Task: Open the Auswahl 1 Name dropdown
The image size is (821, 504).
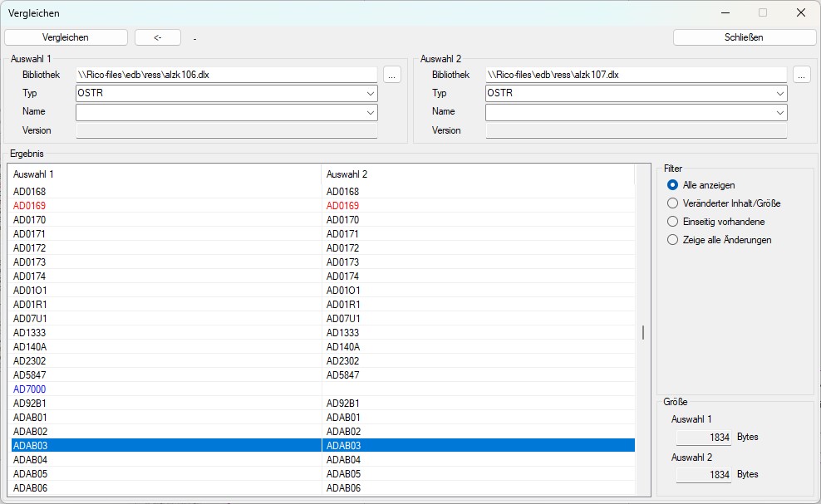Action: pyautogui.click(x=370, y=112)
